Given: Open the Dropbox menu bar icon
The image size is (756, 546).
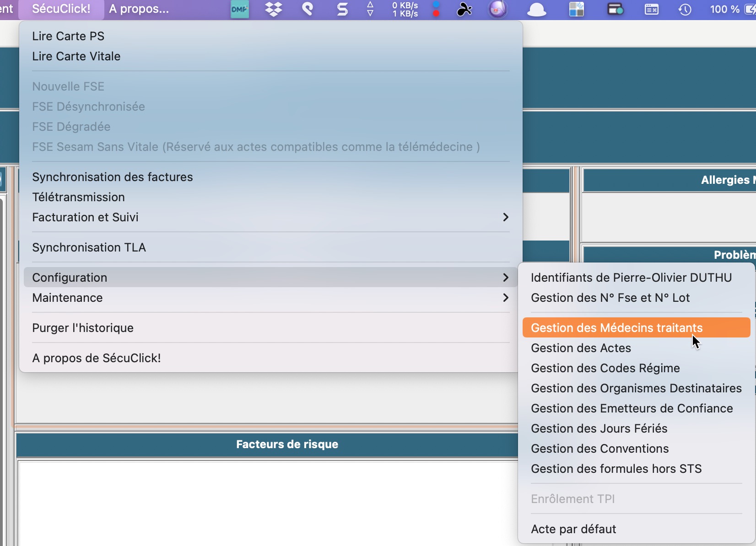Looking at the screenshot, I should tap(274, 9).
